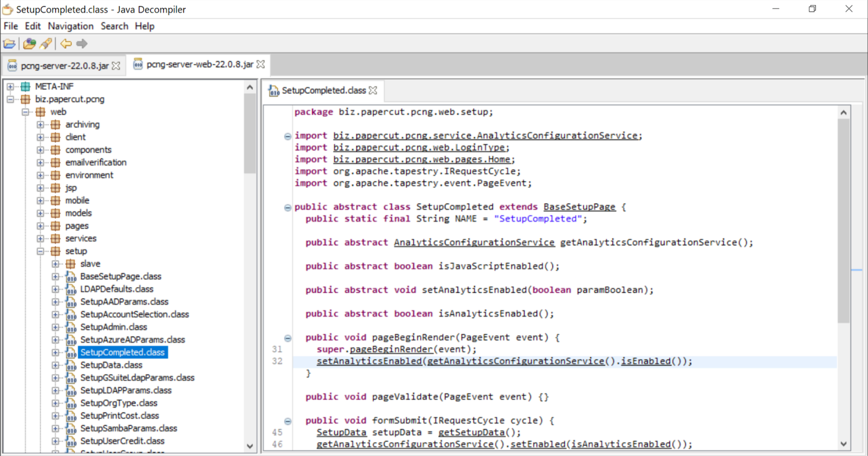Image resolution: width=868 pixels, height=456 pixels.
Task: Open the Help menu
Action: [x=145, y=26]
